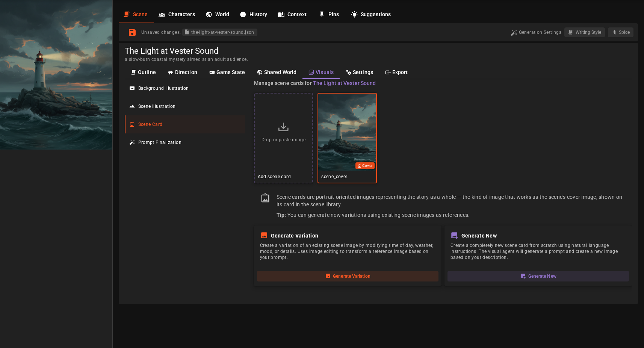
Task: Select the Game State sub-tab
Action: pos(227,72)
